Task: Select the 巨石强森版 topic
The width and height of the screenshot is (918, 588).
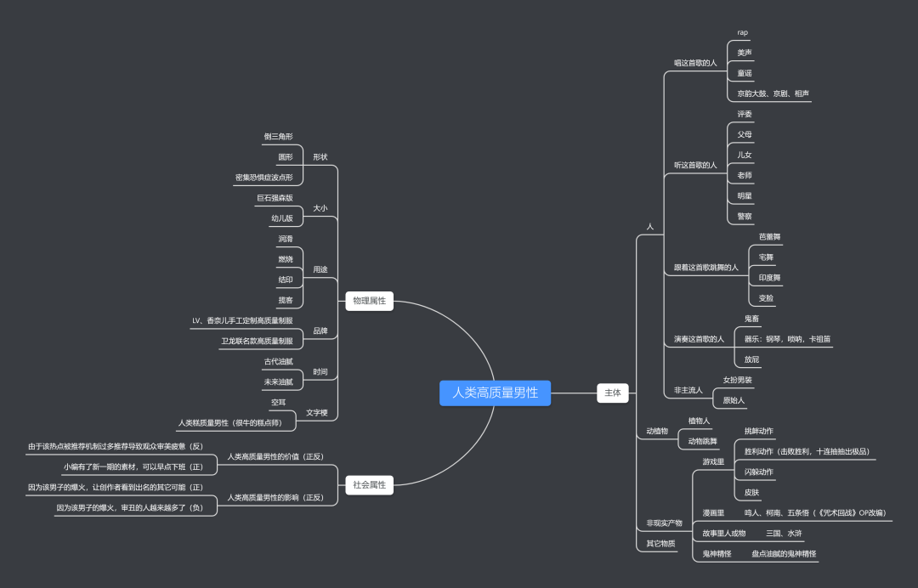Action: point(275,198)
